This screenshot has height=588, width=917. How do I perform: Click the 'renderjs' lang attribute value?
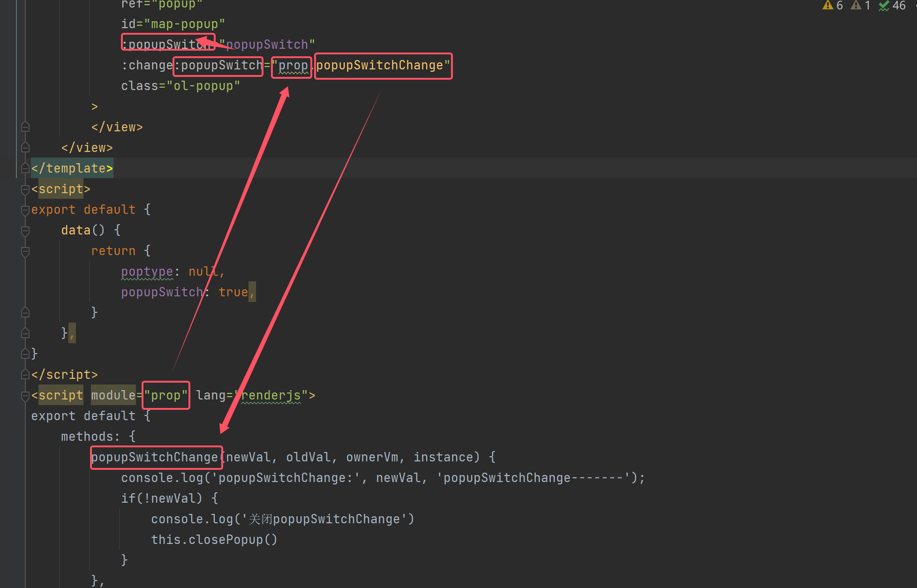click(271, 395)
